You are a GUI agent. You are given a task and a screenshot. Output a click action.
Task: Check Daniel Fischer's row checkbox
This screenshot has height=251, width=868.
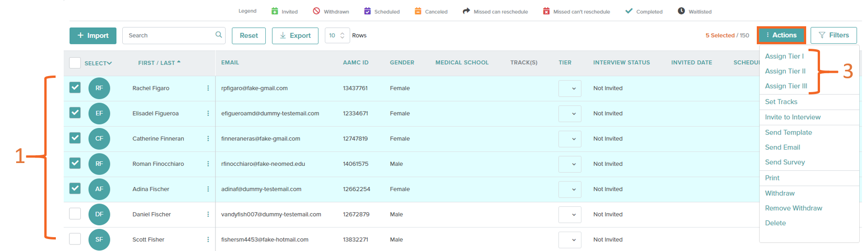pos(75,214)
